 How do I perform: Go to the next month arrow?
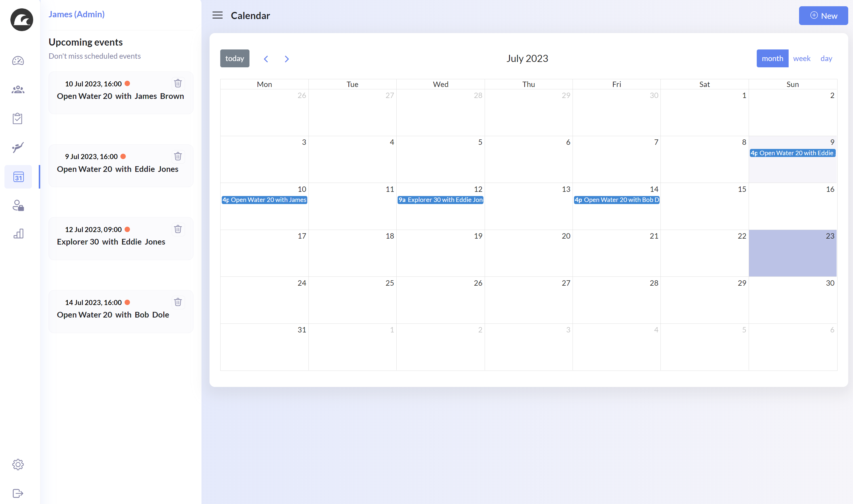[287, 59]
